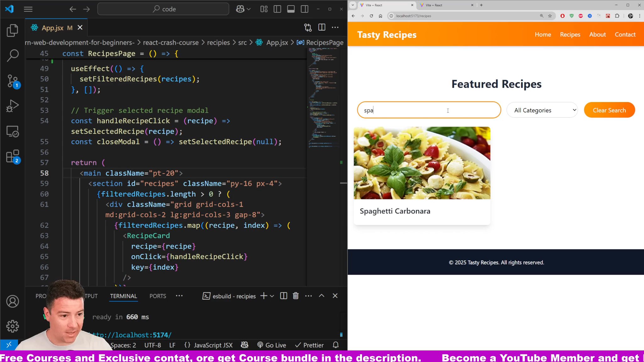
Task: Open the Explorer view in activity bar
Action: click(x=13, y=30)
